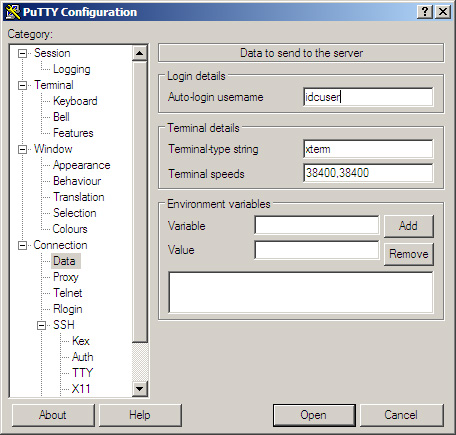Collapse the Terminal tree node

22,85
